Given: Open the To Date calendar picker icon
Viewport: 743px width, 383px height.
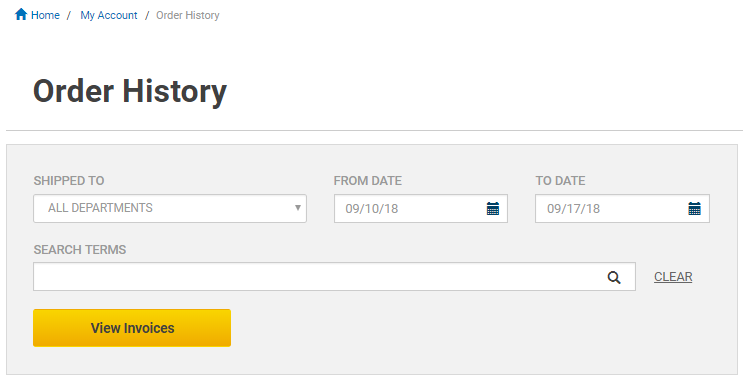Looking at the screenshot, I should pos(695,209).
